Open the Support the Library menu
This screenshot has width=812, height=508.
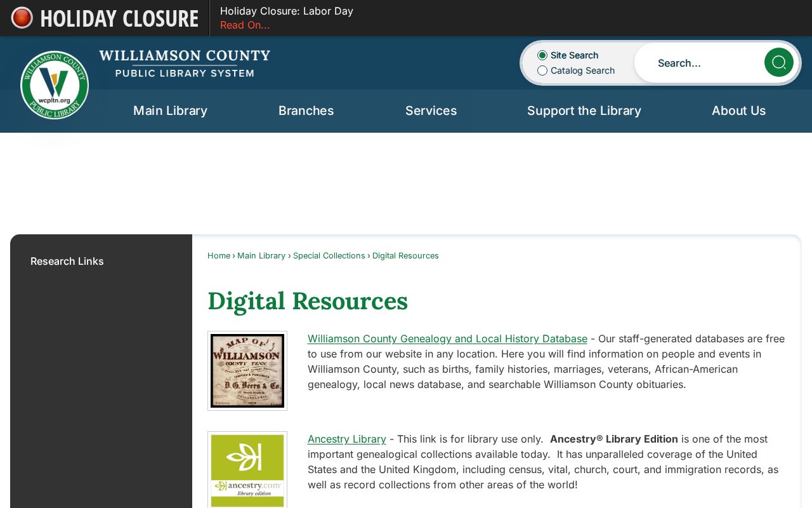click(584, 110)
